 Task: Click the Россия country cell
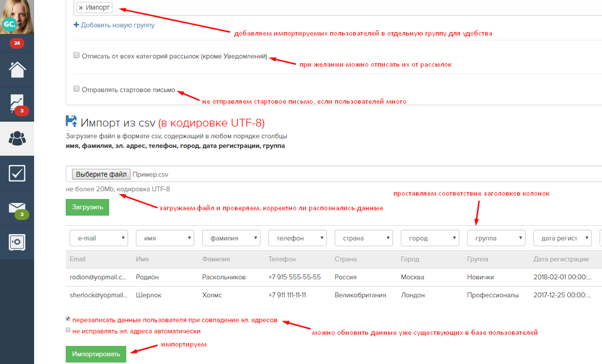click(346, 277)
